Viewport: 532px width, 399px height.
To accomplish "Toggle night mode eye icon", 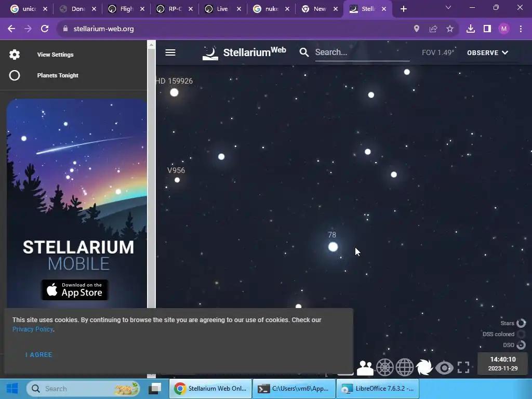I will (x=444, y=368).
